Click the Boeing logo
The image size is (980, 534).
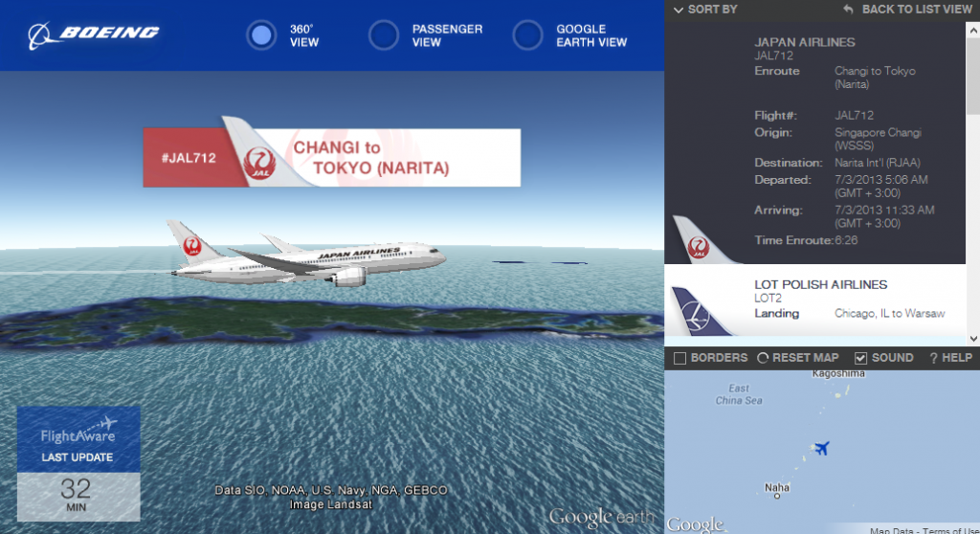[93, 34]
